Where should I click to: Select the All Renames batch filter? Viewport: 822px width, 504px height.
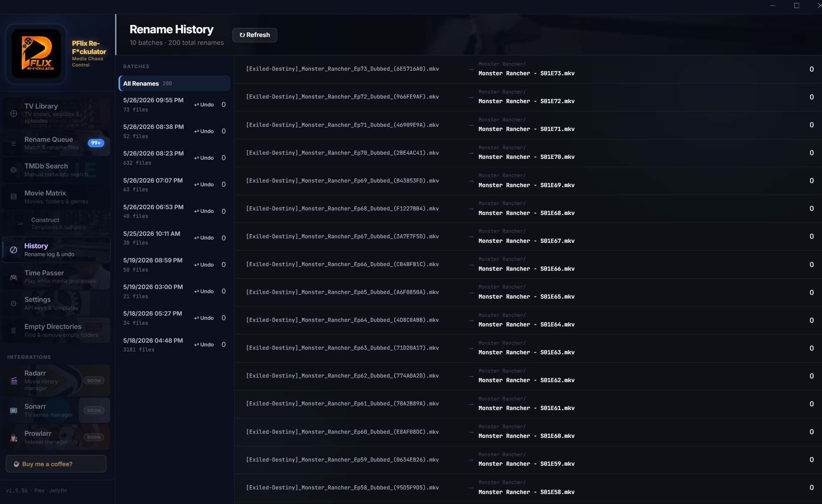point(174,83)
